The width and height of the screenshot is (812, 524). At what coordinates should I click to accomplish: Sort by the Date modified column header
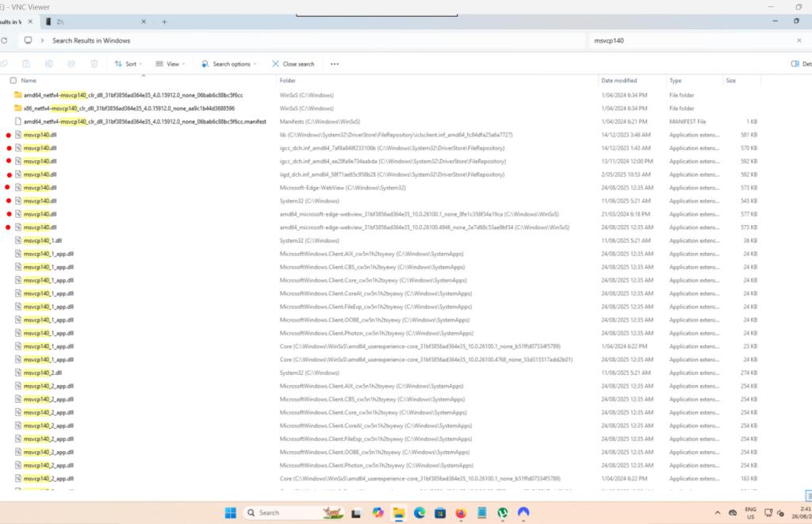(x=619, y=81)
